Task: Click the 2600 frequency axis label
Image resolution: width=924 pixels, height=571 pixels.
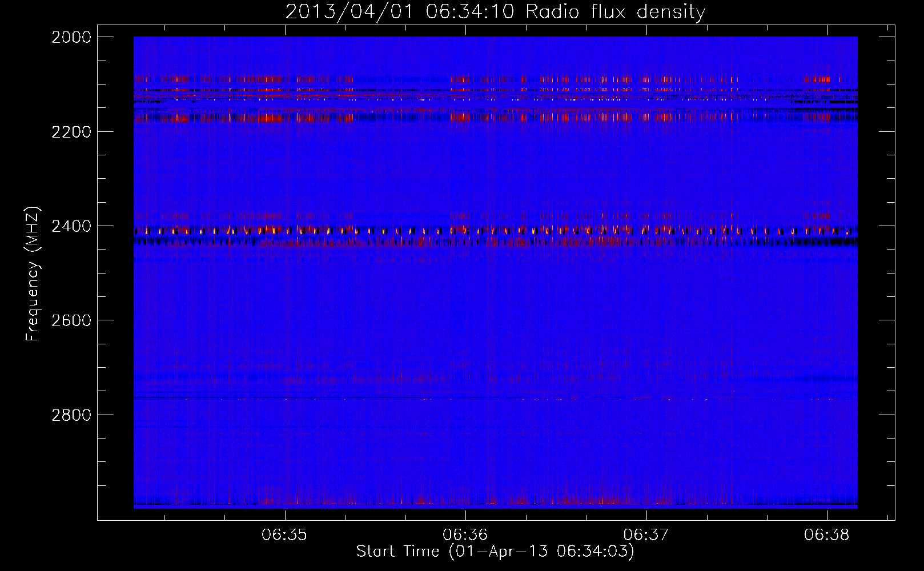Action: [x=71, y=320]
